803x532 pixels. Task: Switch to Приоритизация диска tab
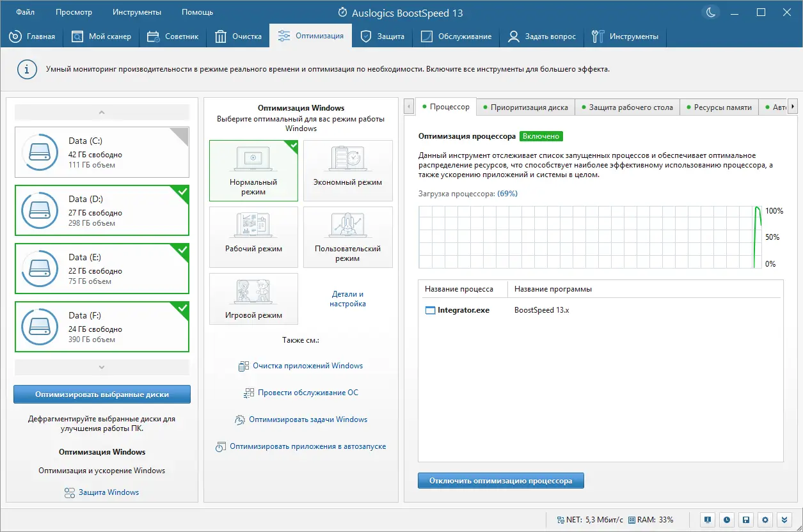(525, 107)
